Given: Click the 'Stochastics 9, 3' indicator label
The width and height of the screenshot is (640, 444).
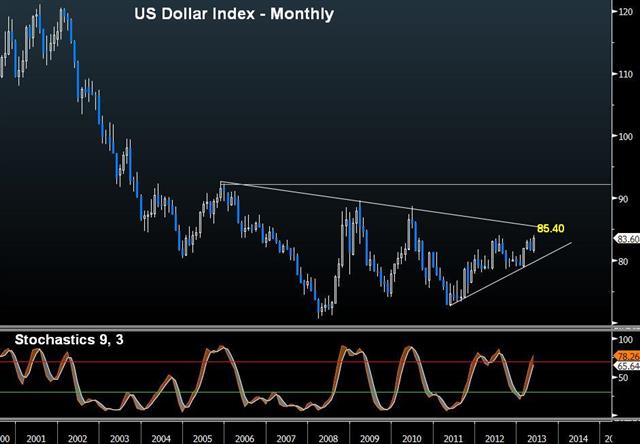Looking at the screenshot, I should 69,340.
